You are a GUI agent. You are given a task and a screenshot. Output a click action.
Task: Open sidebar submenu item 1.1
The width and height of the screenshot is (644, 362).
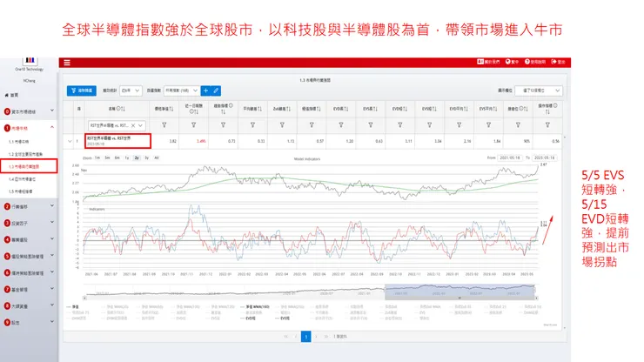(x=19, y=142)
